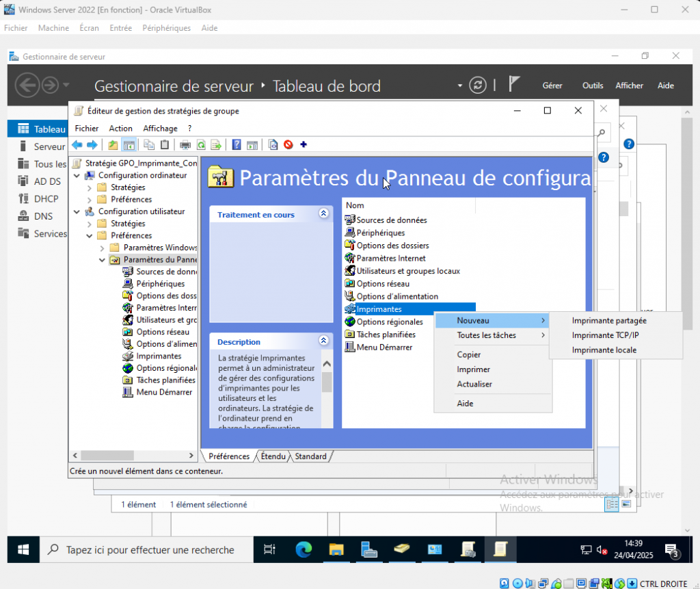This screenshot has height=589, width=700.
Task: Select Imprimantes in the left tree
Action: click(x=159, y=356)
